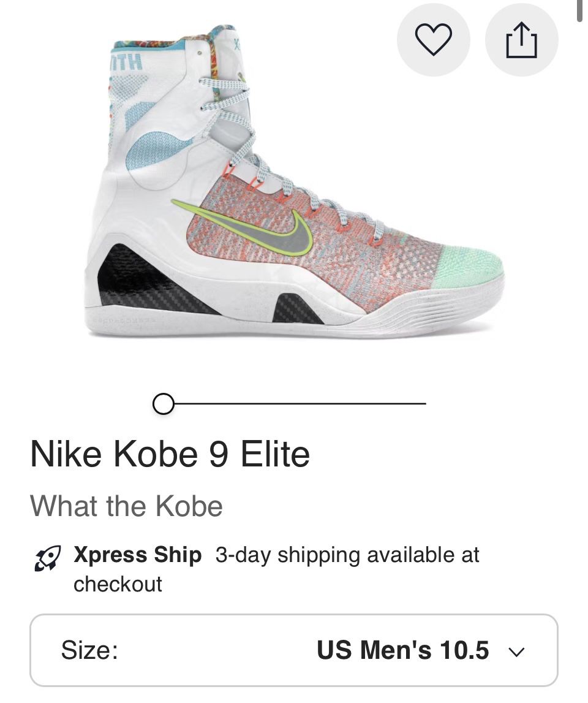
Task: Select the image carousel dot indicator
Action: tap(164, 403)
